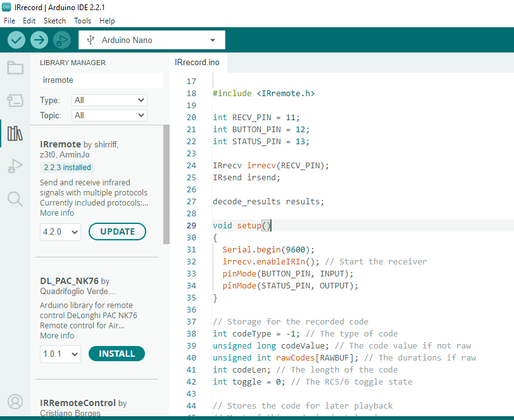Click the IRsend irsend line
The image size is (514, 420).
coord(246,178)
